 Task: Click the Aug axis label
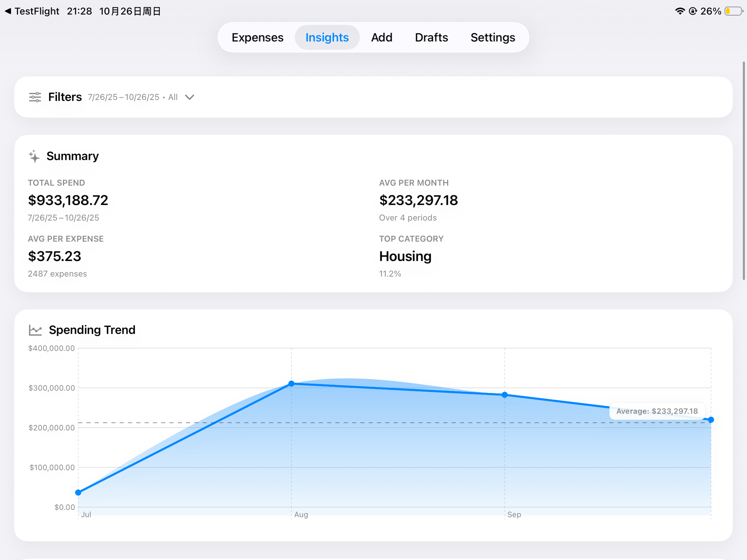pyautogui.click(x=301, y=514)
